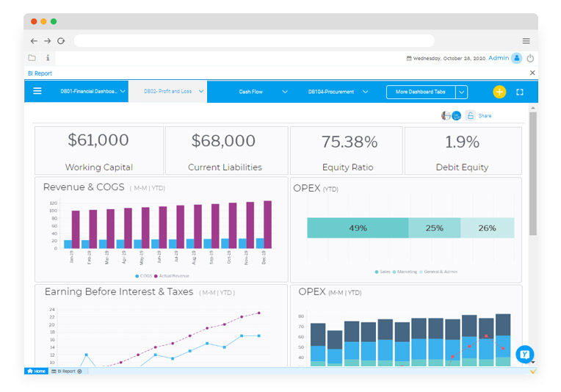
Task: Click the Admin user avatar icon
Action: tap(516, 58)
